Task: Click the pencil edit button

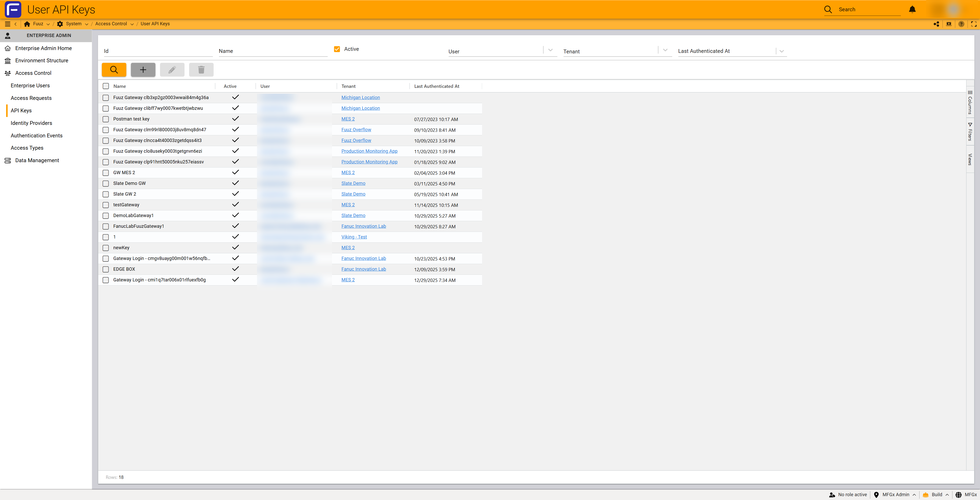Action: click(x=172, y=70)
